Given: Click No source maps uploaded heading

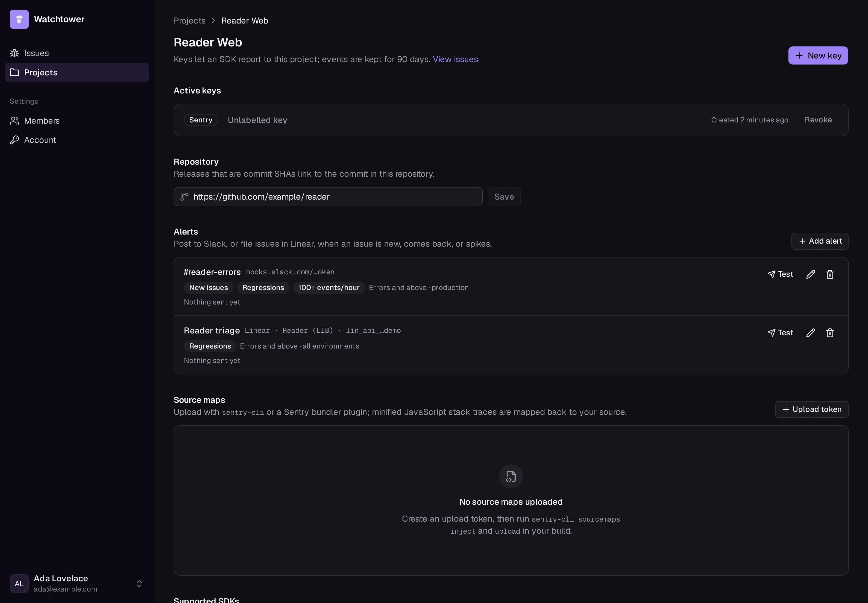Looking at the screenshot, I should click(511, 502).
